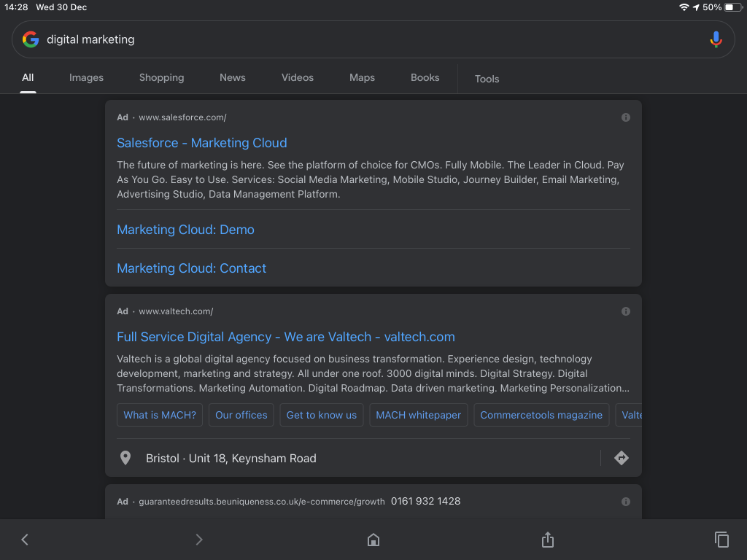
Task: Click the location pin beside Bristol
Action: (x=125, y=458)
